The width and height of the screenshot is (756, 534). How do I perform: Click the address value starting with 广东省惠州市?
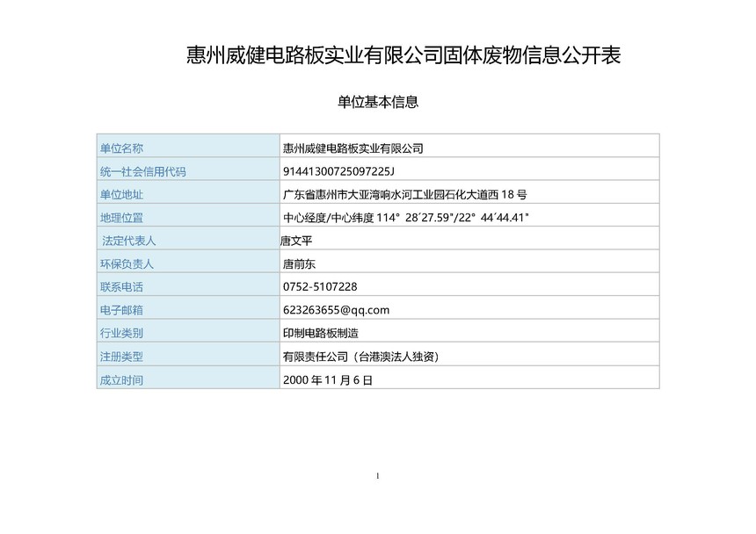click(x=404, y=194)
